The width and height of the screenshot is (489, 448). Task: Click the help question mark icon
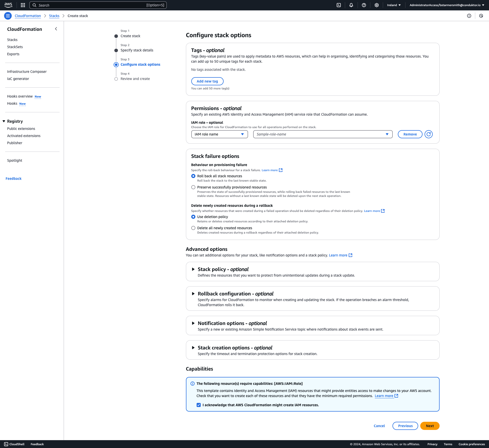(364, 5)
